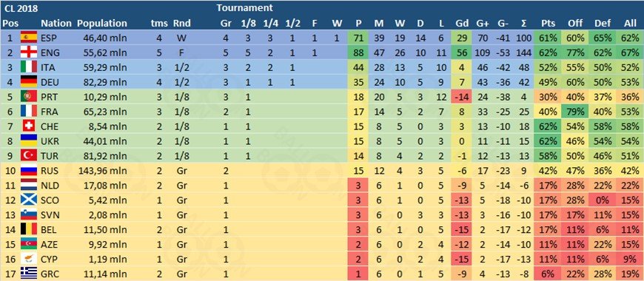644x281 pixels.
Task: Click the England flag icon
Action: 29,53
